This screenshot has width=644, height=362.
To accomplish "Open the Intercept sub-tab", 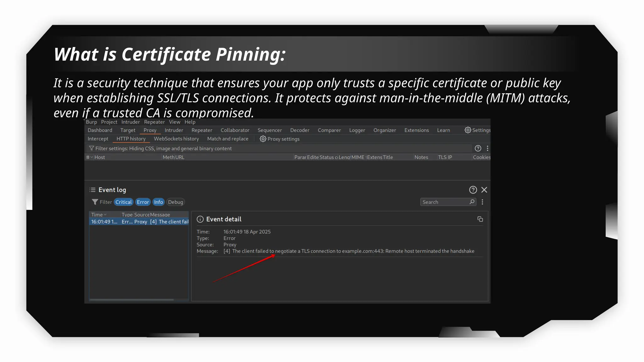I will click(98, 139).
